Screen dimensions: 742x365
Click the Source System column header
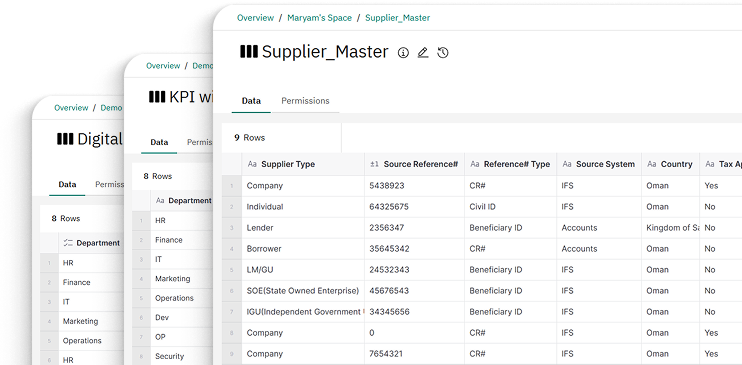599,164
